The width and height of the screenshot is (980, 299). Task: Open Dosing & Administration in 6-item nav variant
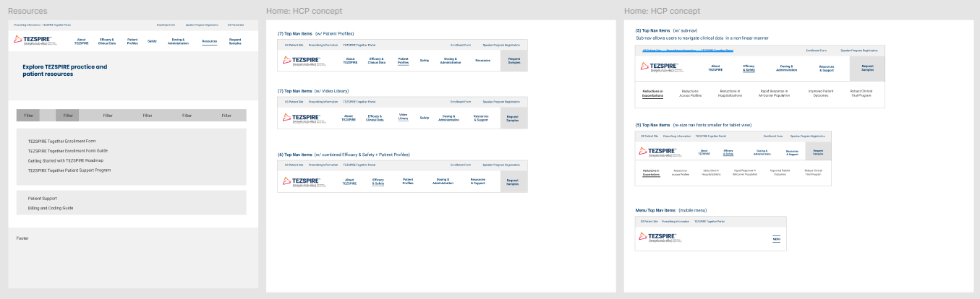[442, 181]
